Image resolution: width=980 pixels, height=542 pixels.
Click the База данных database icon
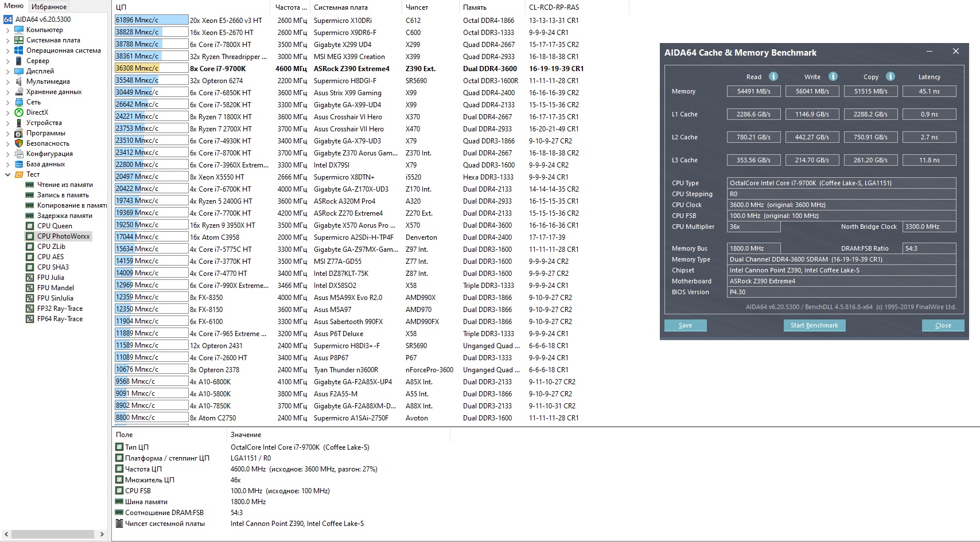[19, 164]
